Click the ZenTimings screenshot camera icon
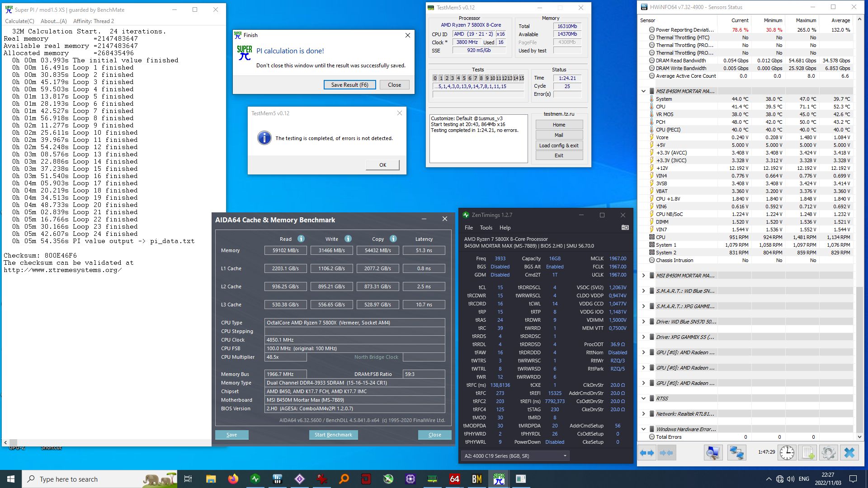Screen dimensions: 868x488 click(x=625, y=228)
